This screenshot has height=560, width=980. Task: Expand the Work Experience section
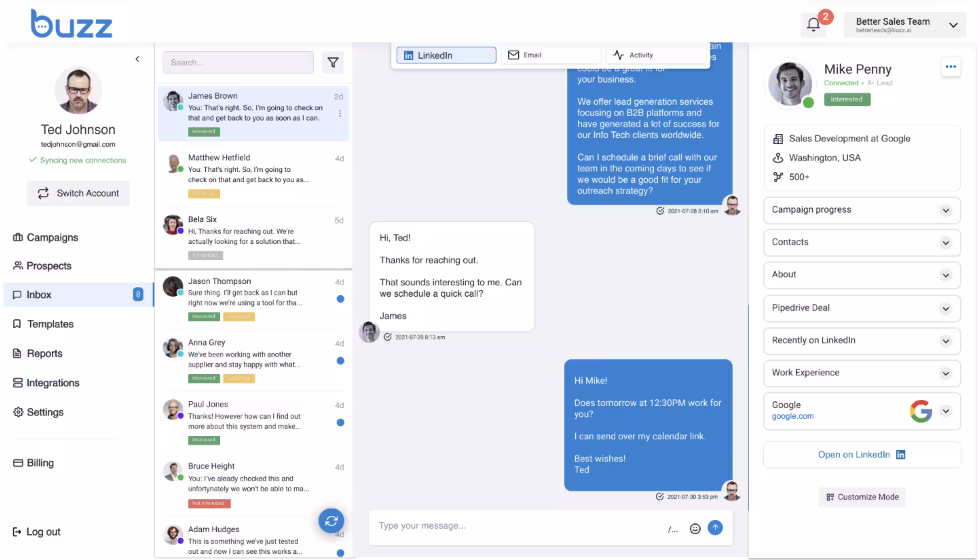coord(862,373)
